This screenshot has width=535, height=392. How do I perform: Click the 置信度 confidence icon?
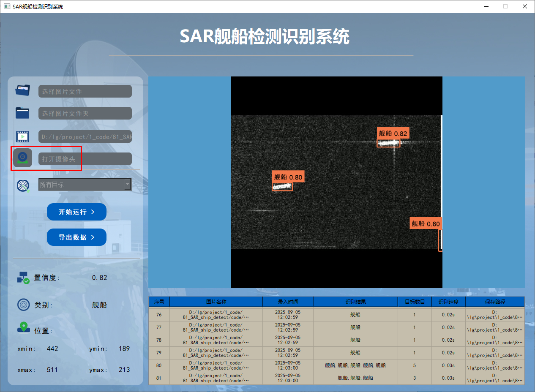point(23,278)
